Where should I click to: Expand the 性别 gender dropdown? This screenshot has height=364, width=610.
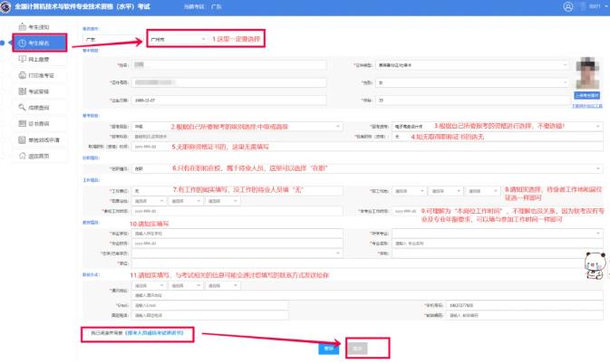472,82
